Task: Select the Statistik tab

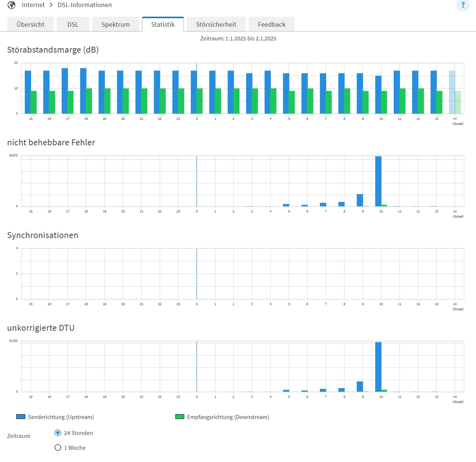Action: click(163, 24)
